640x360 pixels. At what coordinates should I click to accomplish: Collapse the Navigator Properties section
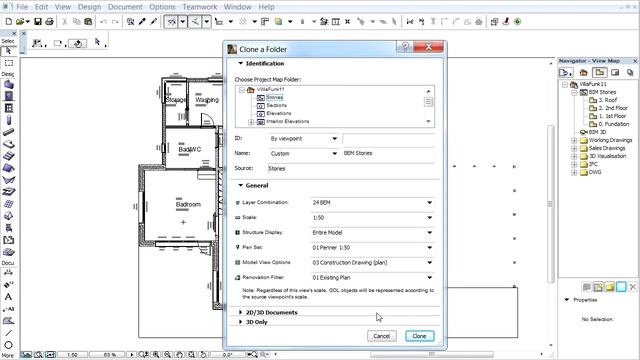click(567, 300)
